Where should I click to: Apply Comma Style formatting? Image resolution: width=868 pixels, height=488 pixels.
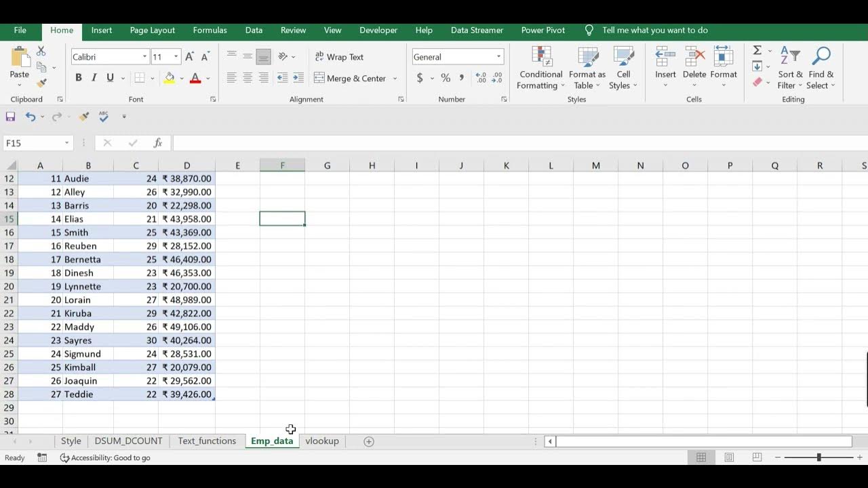[x=462, y=78]
